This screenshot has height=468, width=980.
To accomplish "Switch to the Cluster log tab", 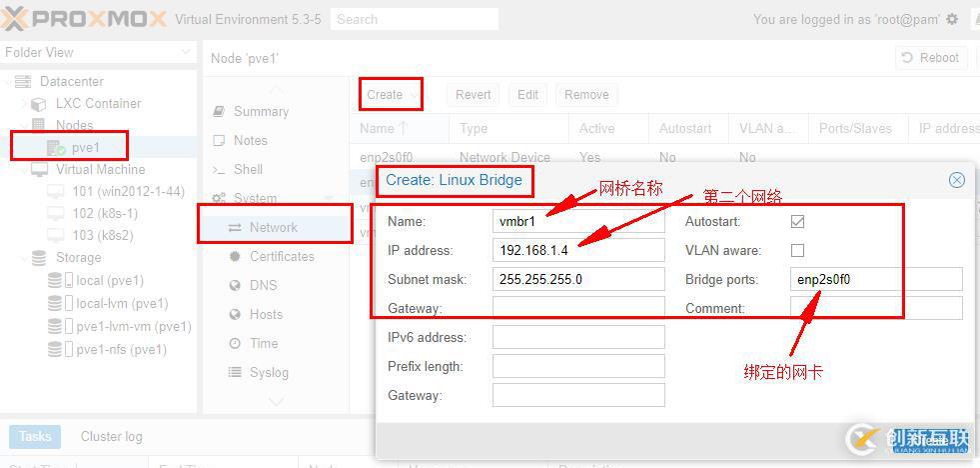I will click(111, 437).
